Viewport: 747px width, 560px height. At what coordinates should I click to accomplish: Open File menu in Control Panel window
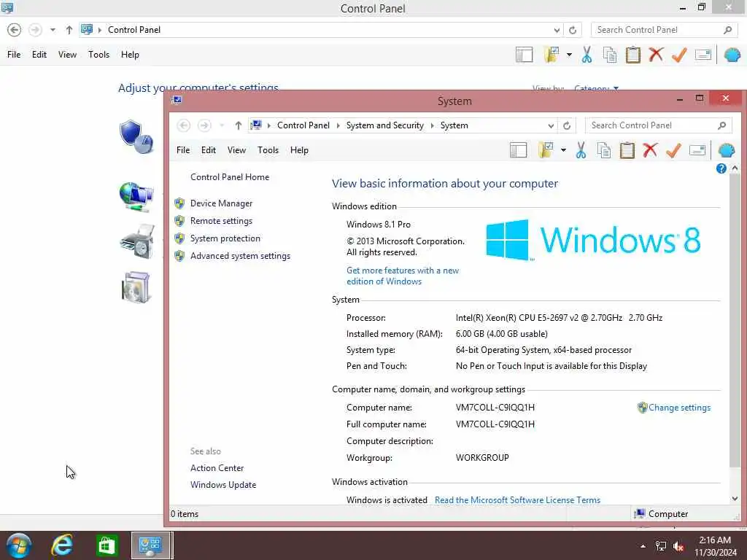(x=14, y=54)
